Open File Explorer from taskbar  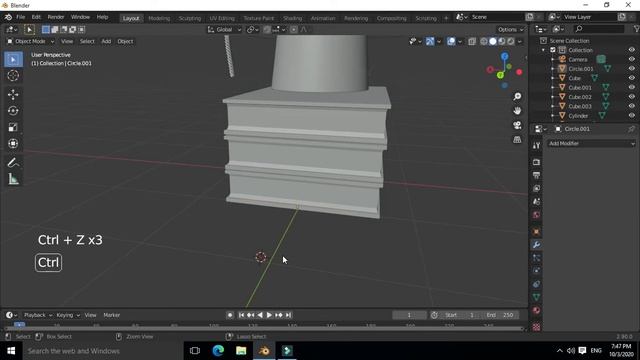241,351
